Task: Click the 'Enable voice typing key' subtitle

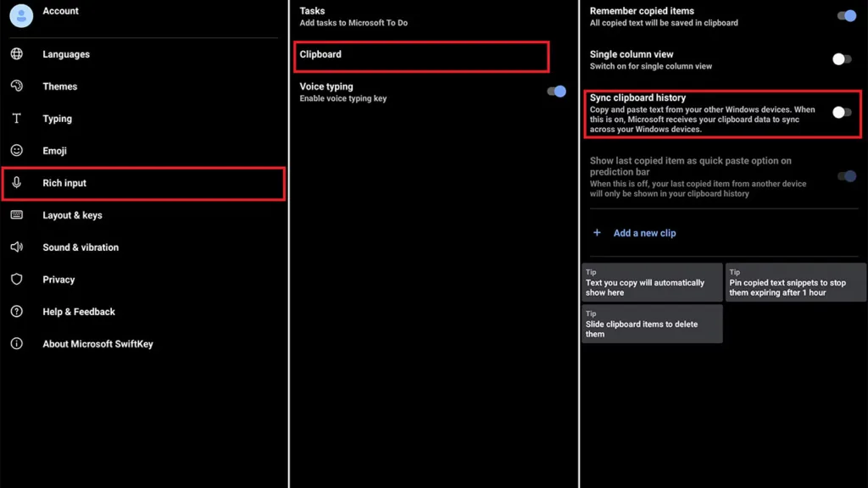Action: [343, 98]
